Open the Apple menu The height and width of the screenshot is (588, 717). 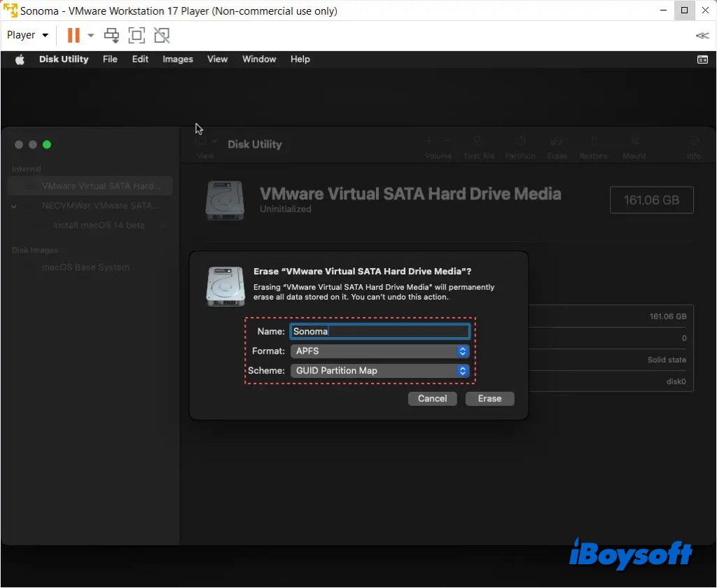pyautogui.click(x=20, y=59)
